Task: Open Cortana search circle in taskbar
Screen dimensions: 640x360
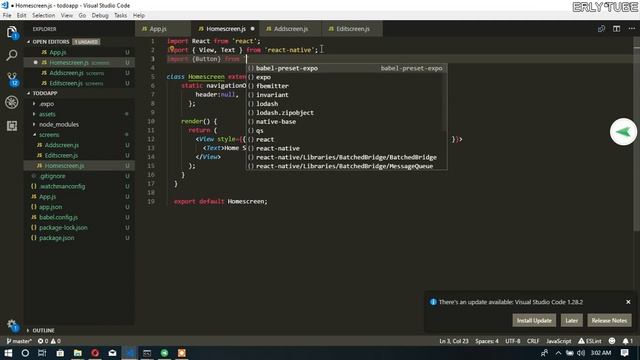Action: [x=25, y=353]
